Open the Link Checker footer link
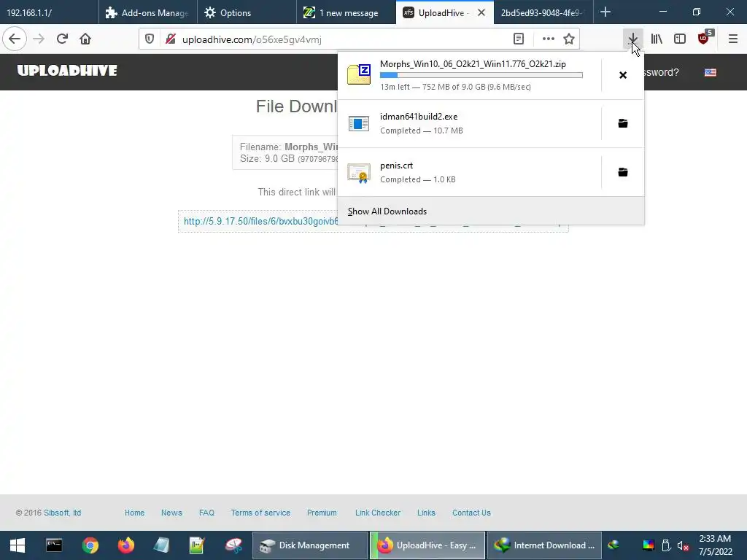Screen dimensions: 747x560 tap(378, 513)
